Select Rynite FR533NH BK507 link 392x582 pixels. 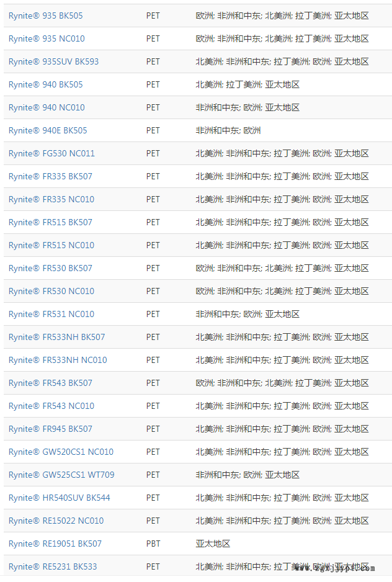point(56,337)
